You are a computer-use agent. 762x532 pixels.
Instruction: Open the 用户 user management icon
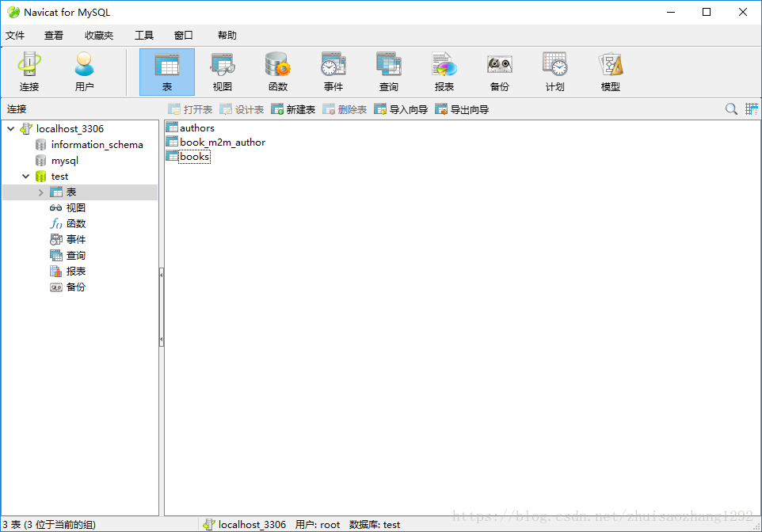click(84, 71)
